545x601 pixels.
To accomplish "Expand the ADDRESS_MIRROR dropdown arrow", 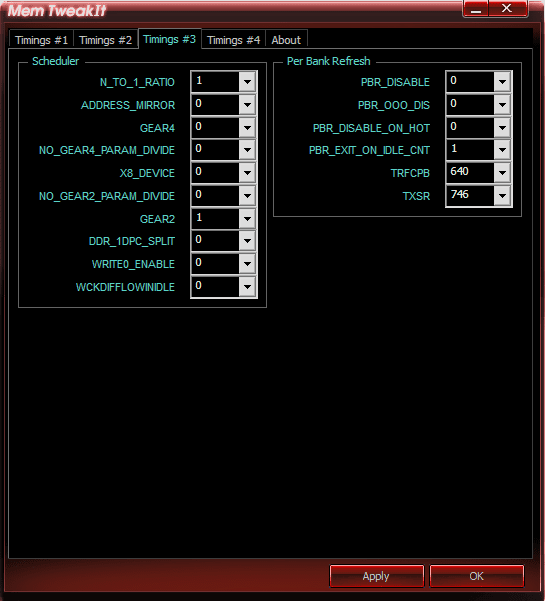I will tap(247, 105).
